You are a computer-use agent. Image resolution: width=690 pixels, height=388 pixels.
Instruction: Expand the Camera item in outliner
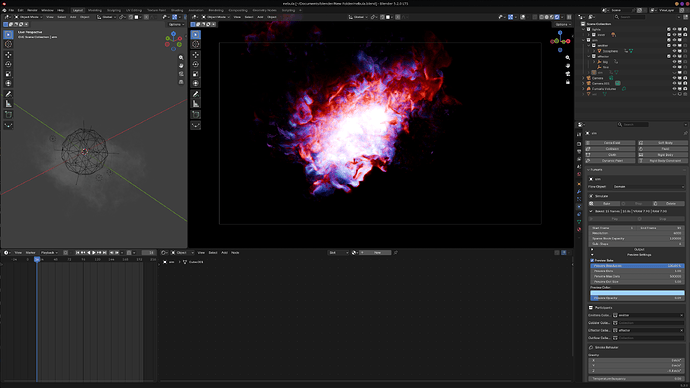tap(584, 78)
